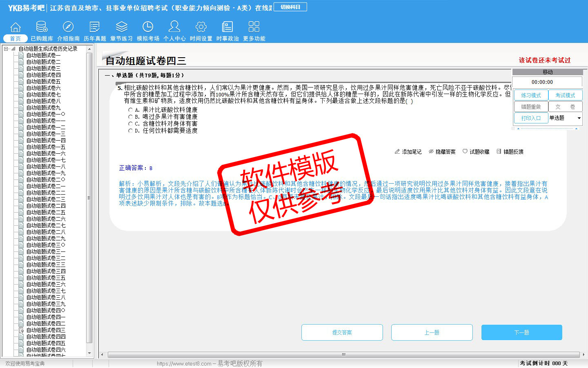The height and width of the screenshot is (368, 588).
Task: Open 更多功能 grid icon
Action: point(254,27)
